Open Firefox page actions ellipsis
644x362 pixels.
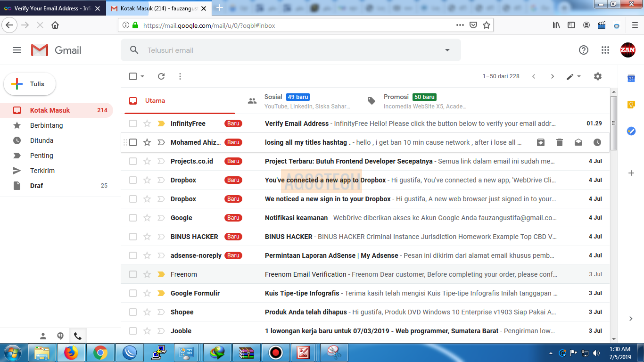460,25
